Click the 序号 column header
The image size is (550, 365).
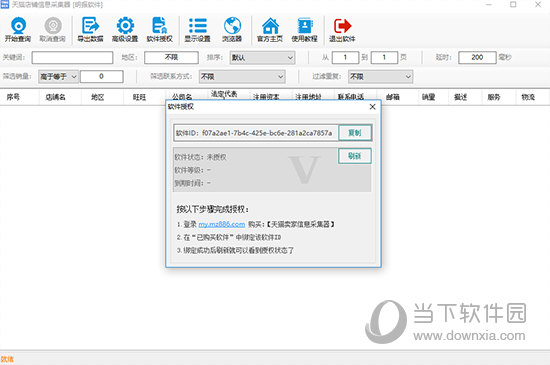[x=13, y=97]
